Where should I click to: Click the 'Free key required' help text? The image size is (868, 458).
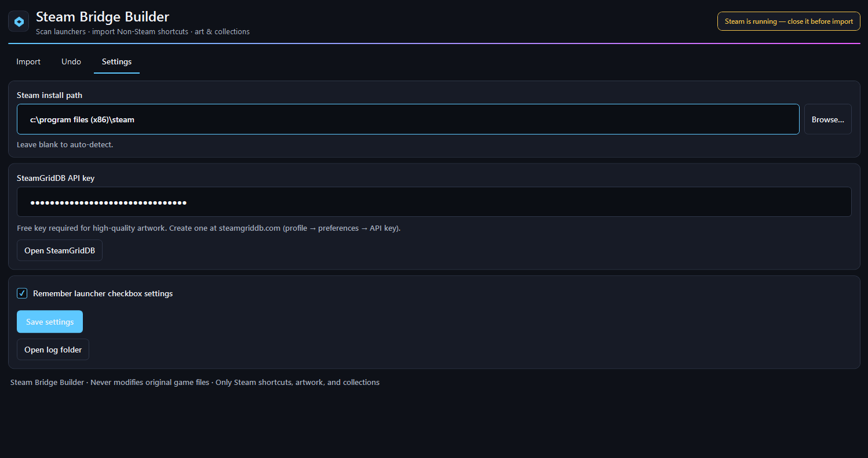(x=209, y=228)
